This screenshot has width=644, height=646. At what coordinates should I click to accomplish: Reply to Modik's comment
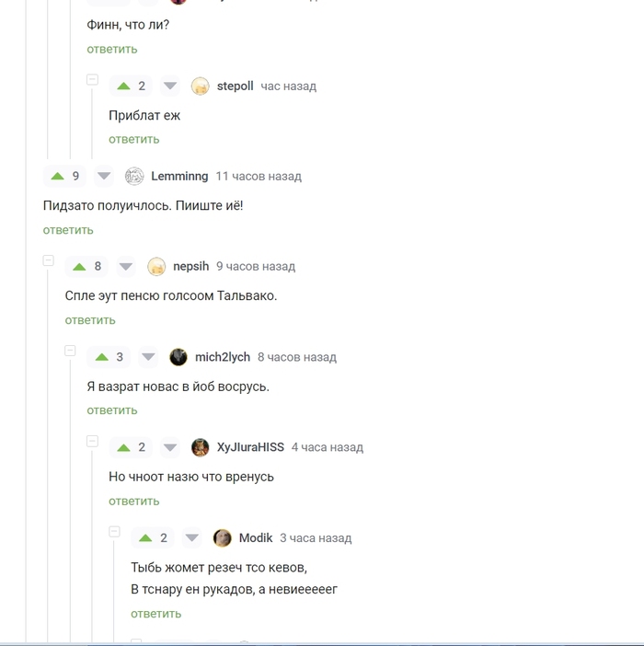(156, 614)
